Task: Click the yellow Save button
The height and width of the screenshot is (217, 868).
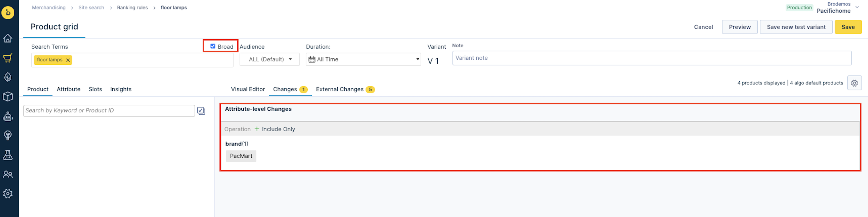Action: point(848,27)
